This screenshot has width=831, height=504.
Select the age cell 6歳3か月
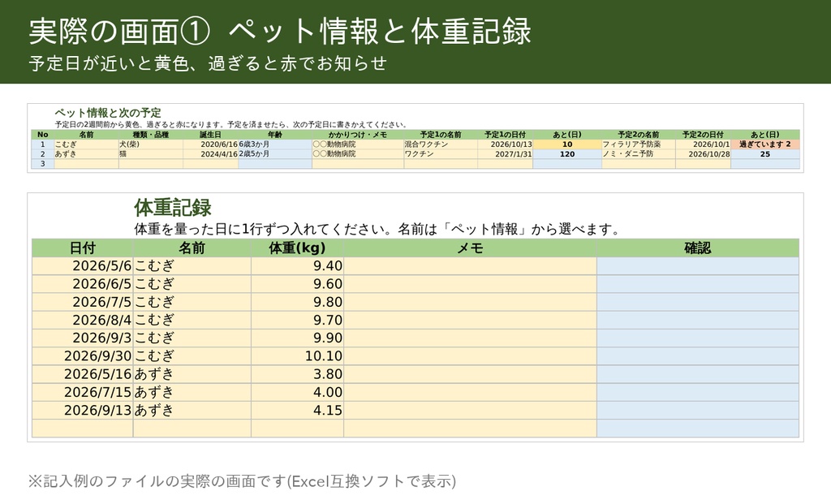[275, 144]
